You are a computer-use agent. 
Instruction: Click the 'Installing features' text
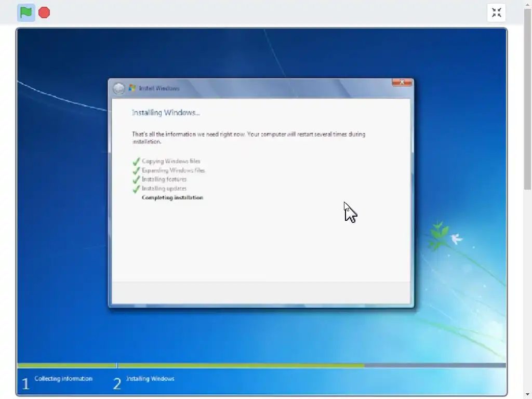164,179
